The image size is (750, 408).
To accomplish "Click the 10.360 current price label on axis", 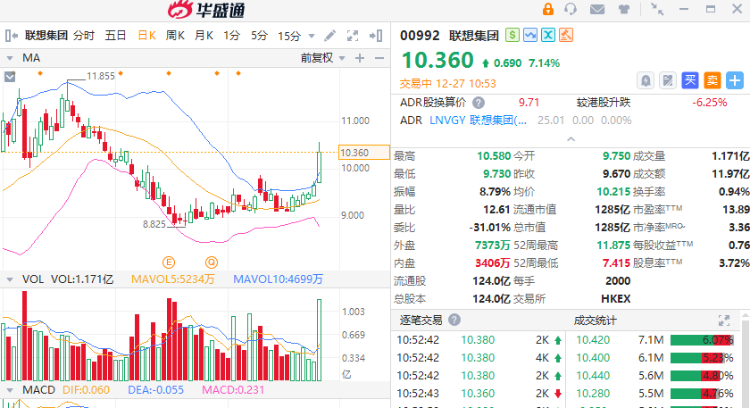I will [x=364, y=153].
